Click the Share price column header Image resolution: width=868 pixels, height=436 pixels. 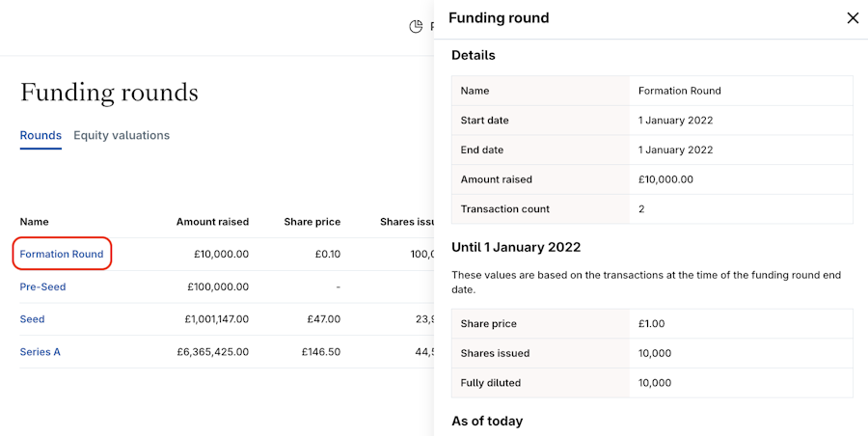(x=312, y=222)
